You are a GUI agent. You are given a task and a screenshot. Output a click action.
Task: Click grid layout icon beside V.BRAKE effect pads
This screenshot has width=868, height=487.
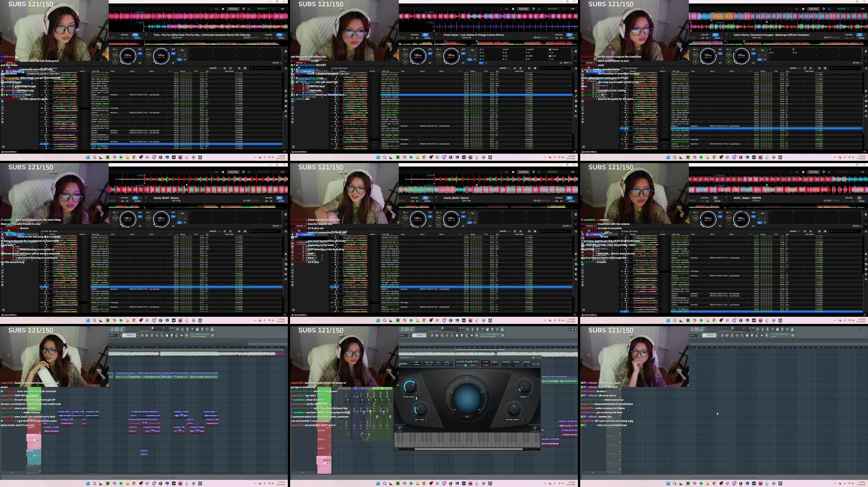pos(576,51)
